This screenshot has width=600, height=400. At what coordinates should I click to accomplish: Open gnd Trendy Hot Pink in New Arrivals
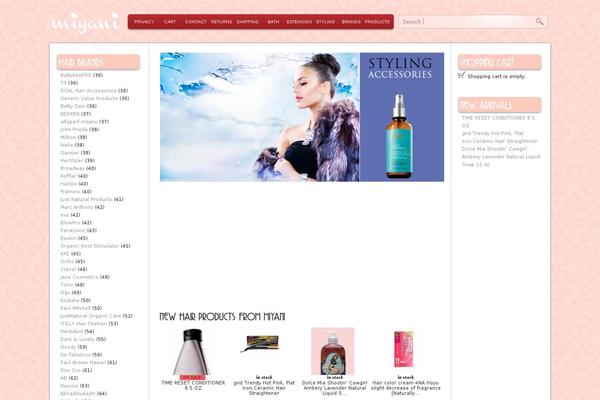click(499, 137)
